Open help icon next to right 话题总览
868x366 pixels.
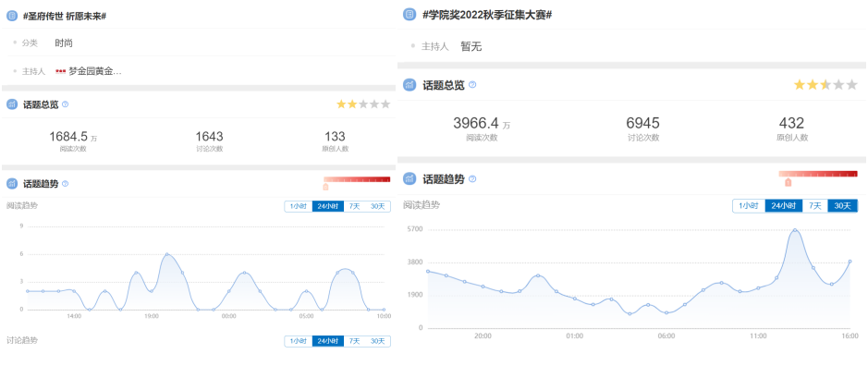472,85
